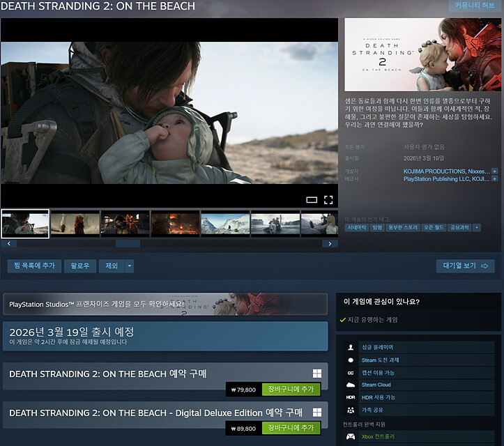Click the Steam achievements star icon

coord(351,360)
